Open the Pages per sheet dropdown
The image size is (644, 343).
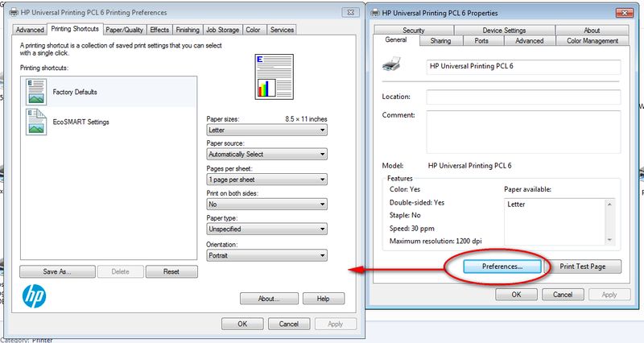tap(266, 180)
